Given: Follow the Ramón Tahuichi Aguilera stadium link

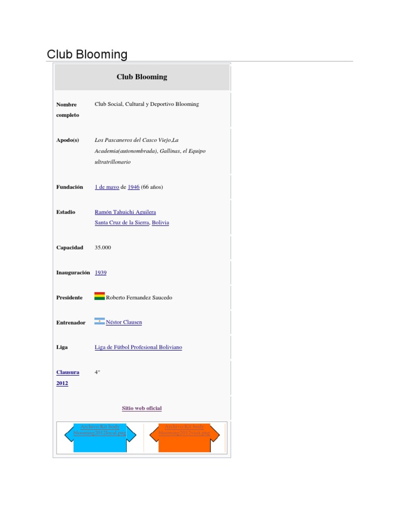Looking at the screenshot, I should tap(125, 212).
